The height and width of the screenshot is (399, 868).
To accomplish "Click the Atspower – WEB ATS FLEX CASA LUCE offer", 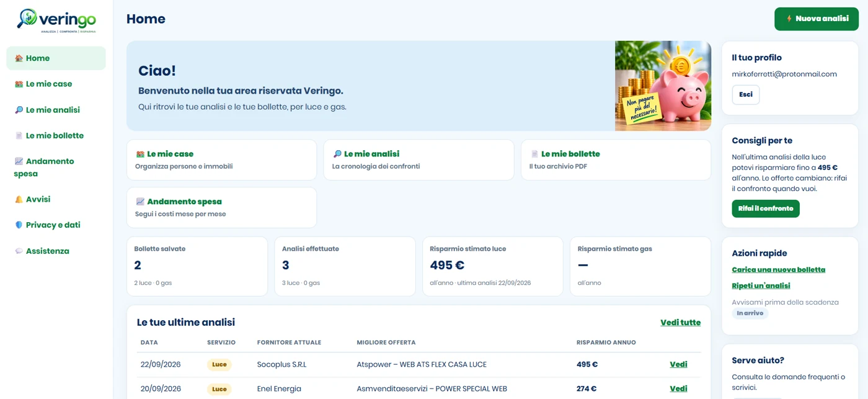I will click(422, 365).
